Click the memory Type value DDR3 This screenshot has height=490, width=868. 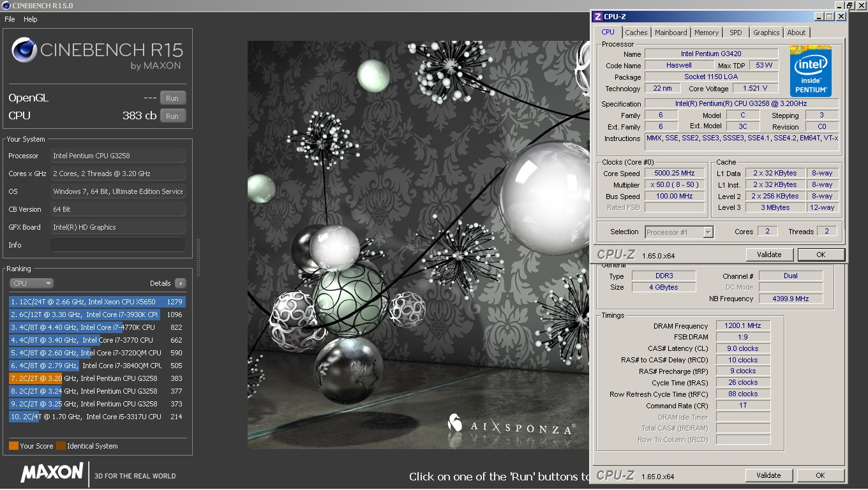tap(664, 276)
